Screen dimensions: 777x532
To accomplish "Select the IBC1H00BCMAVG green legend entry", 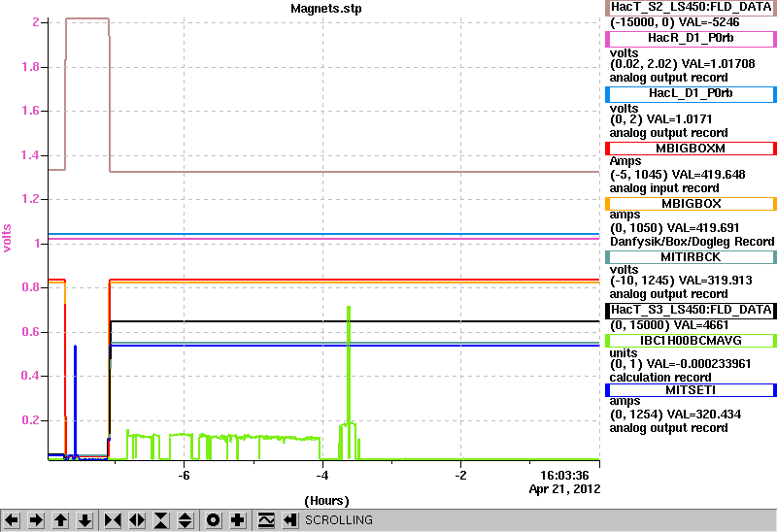I will (x=691, y=341).
